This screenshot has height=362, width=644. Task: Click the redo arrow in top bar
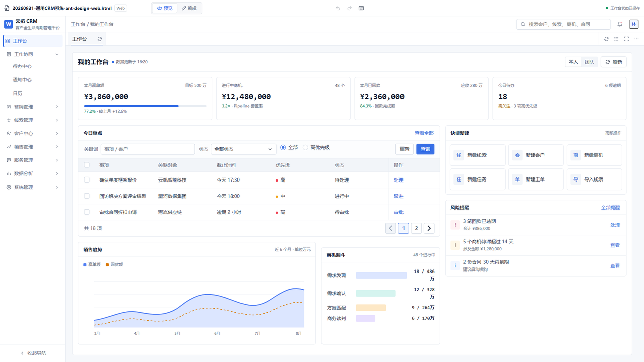click(350, 8)
